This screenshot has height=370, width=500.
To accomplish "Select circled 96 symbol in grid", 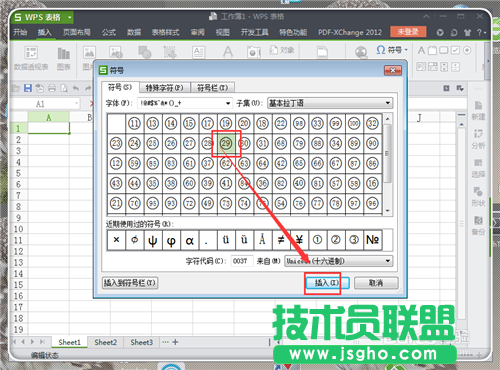I will 372,203.
